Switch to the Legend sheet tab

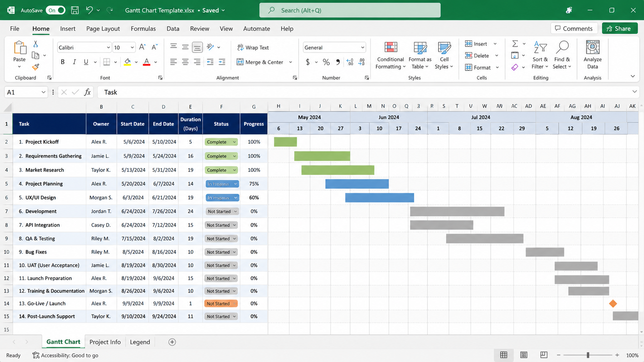(x=140, y=342)
